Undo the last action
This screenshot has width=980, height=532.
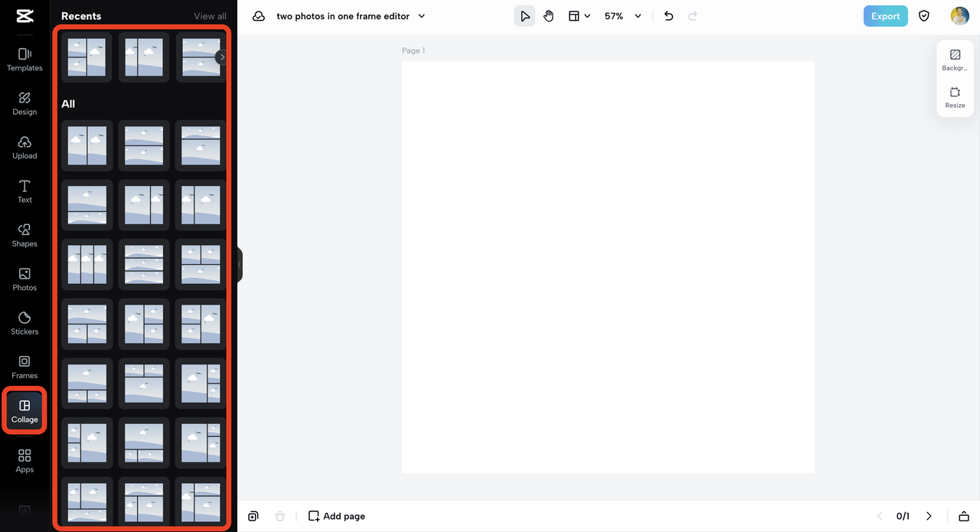[668, 16]
